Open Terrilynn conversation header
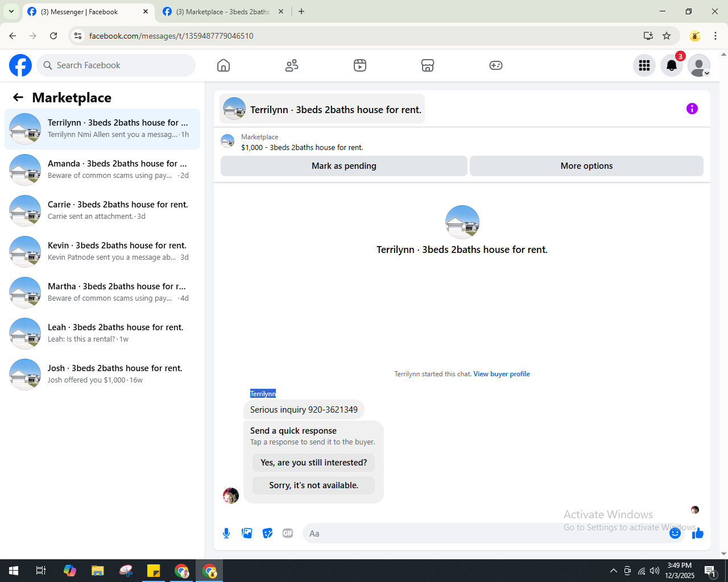 tap(322, 109)
